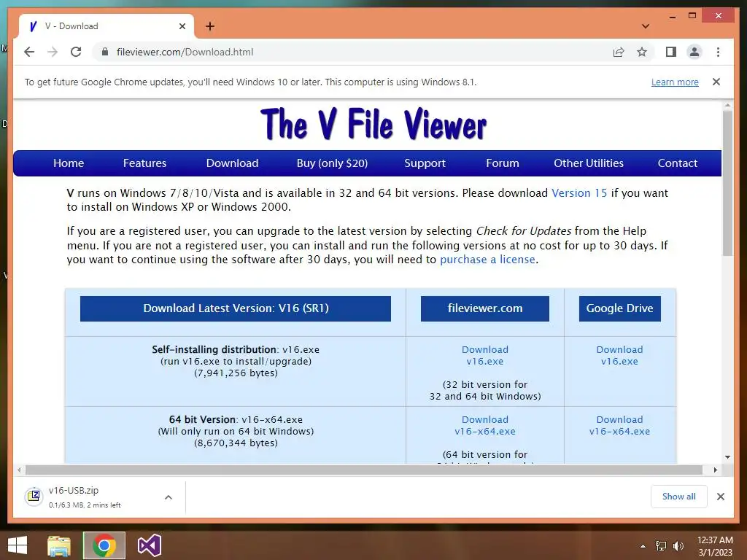
Task: Dismiss the Chrome update infobar
Action: pos(716,82)
